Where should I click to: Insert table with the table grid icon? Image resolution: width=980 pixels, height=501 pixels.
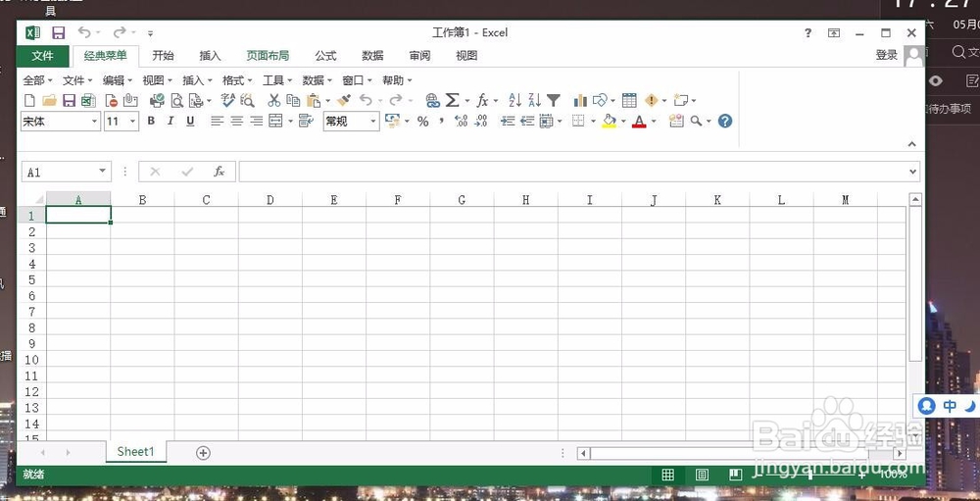click(x=629, y=100)
